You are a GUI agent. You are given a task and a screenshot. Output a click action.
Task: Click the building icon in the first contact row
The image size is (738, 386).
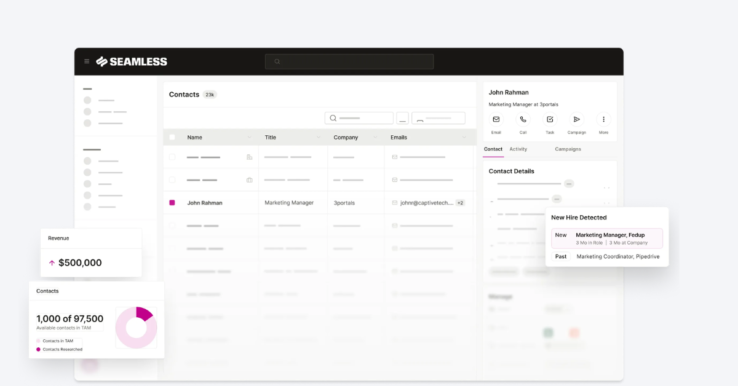[249, 157]
